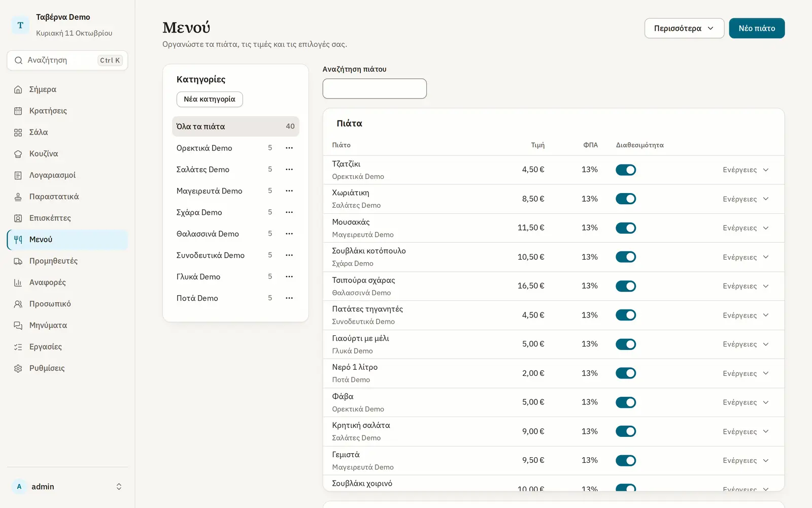Click three-dot menu for Σχάρα Demo
The width and height of the screenshot is (812, 508).
coord(289,212)
